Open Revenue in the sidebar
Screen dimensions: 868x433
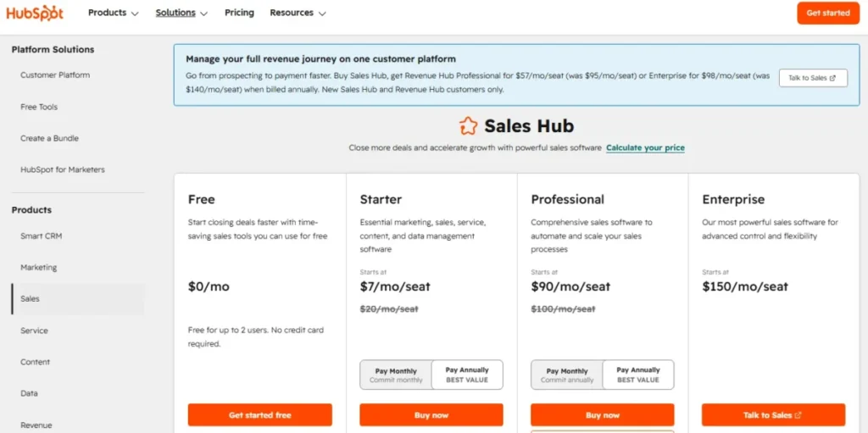coord(36,425)
